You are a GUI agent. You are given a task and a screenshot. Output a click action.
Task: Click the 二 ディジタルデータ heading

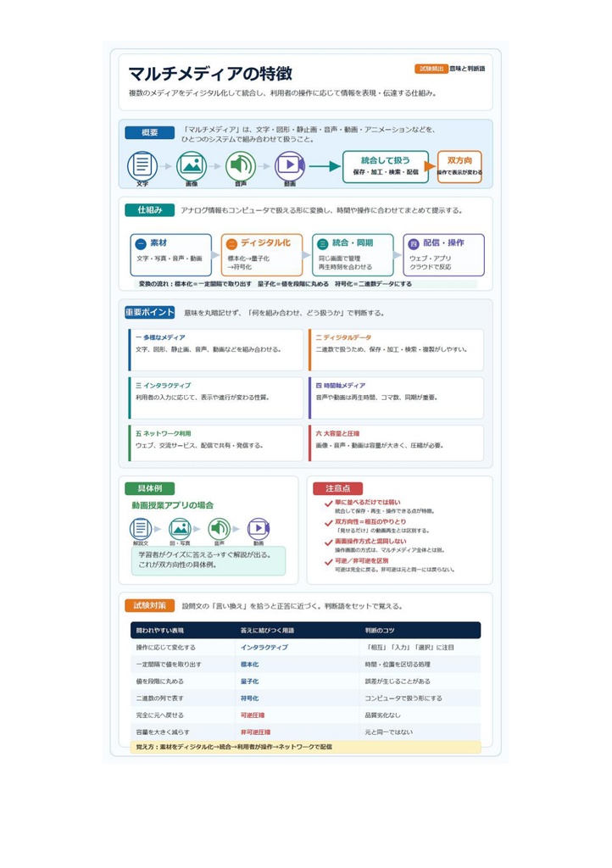tap(343, 337)
